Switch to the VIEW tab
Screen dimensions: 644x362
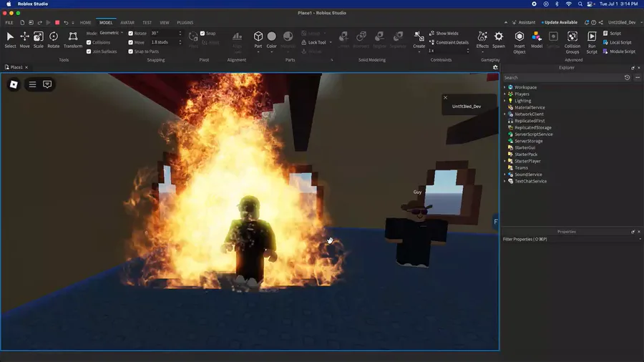(x=165, y=23)
